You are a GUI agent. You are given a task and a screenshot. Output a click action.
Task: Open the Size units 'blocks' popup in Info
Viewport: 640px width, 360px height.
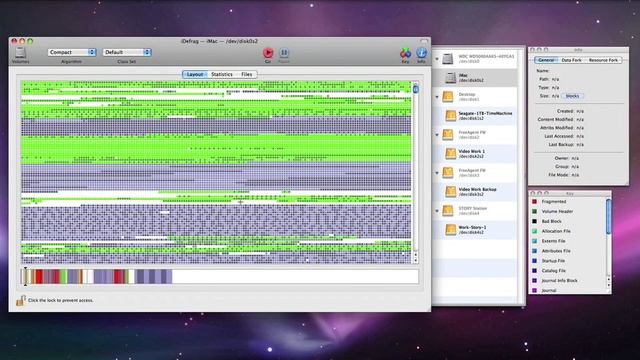[572, 96]
